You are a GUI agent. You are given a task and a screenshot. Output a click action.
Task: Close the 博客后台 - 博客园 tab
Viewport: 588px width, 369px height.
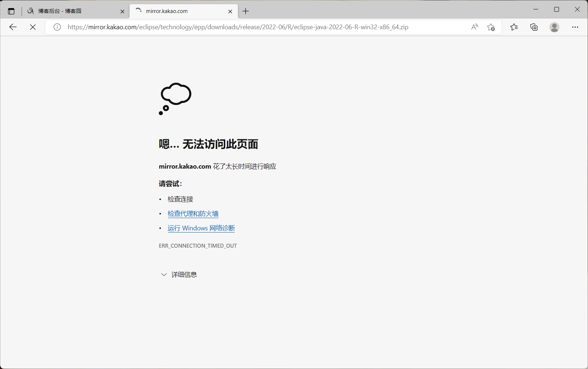point(122,12)
